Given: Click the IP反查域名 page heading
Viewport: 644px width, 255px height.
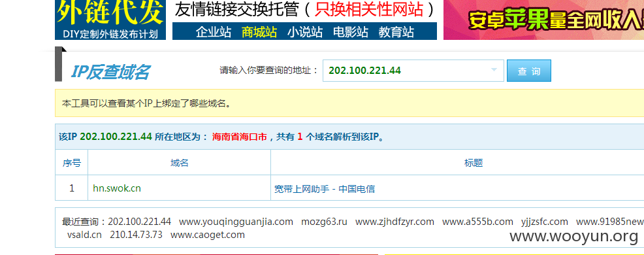Looking at the screenshot, I should (x=110, y=72).
